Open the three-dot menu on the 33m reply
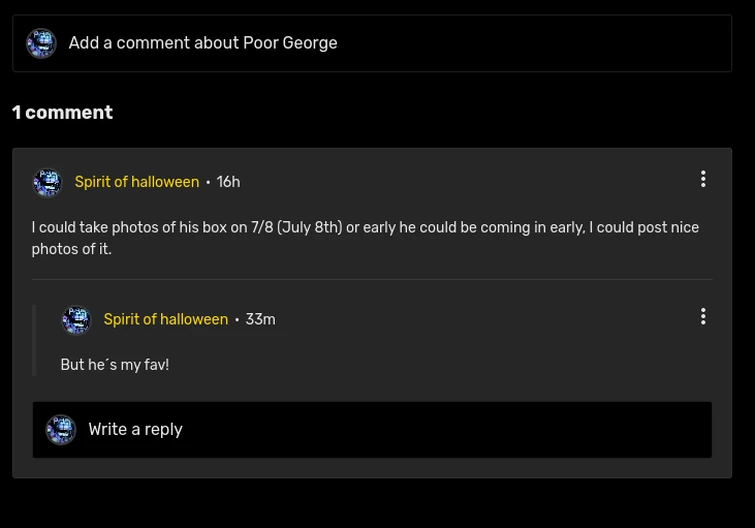755x528 pixels. click(x=703, y=316)
